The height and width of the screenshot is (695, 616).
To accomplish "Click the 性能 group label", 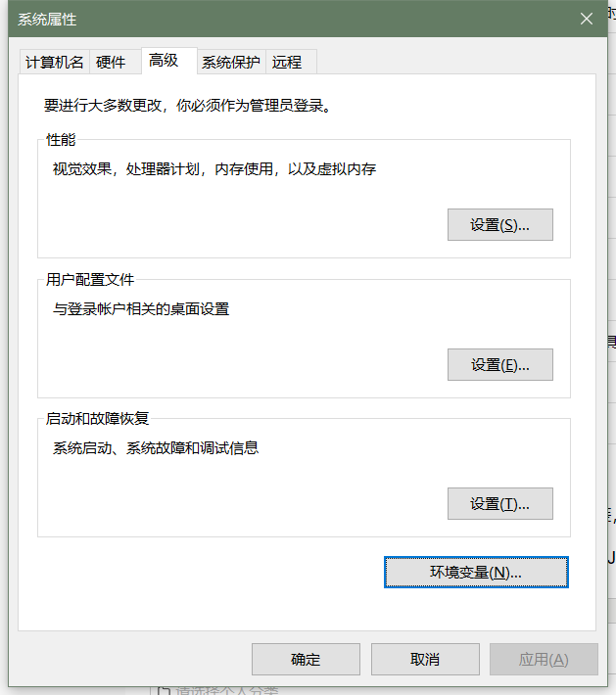I will pyautogui.click(x=61, y=140).
